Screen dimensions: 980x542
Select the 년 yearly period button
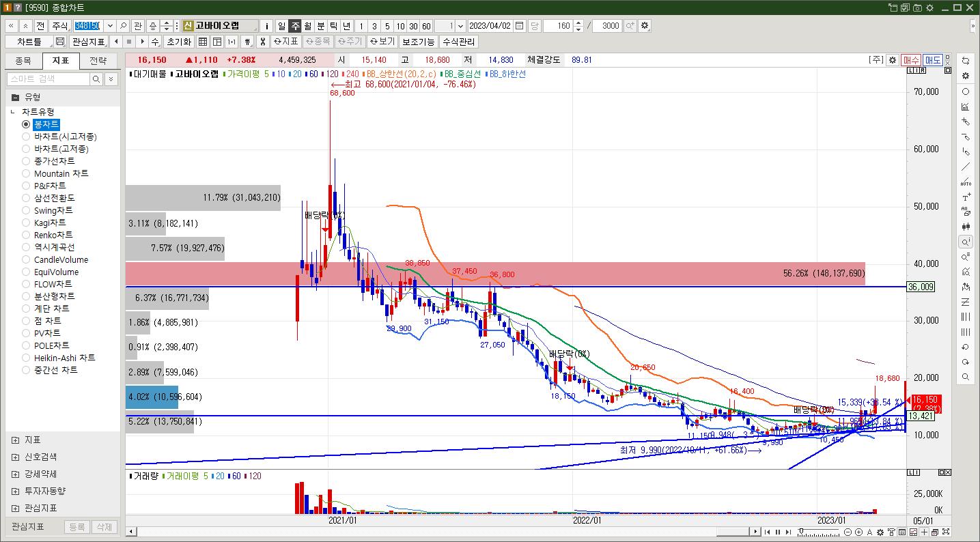(x=347, y=26)
